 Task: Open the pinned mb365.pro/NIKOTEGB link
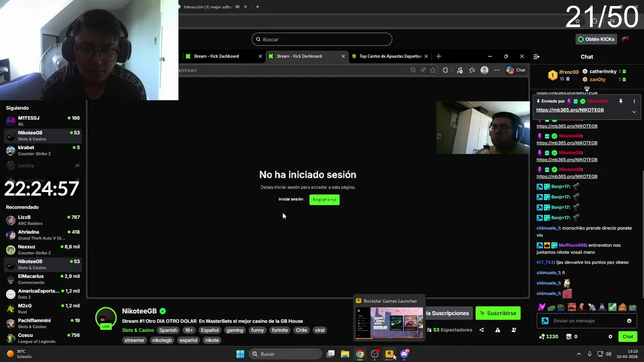tap(570, 110)
